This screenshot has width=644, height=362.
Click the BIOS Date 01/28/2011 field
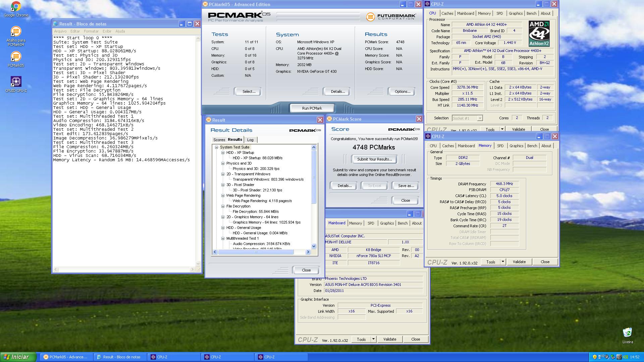[373, 291]
